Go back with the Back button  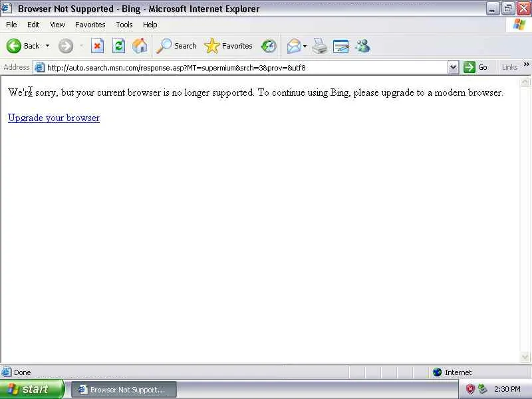pos(23,46)
